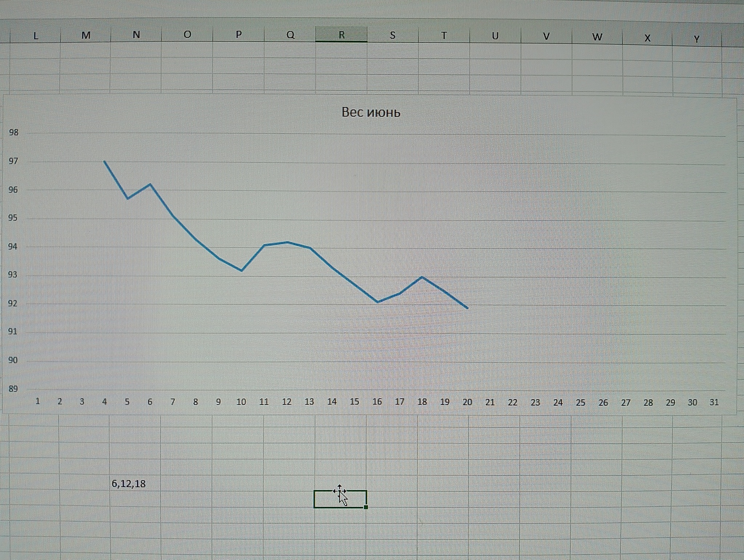Select column P header
Screen dimensions: 744x560
click(239, 35)
